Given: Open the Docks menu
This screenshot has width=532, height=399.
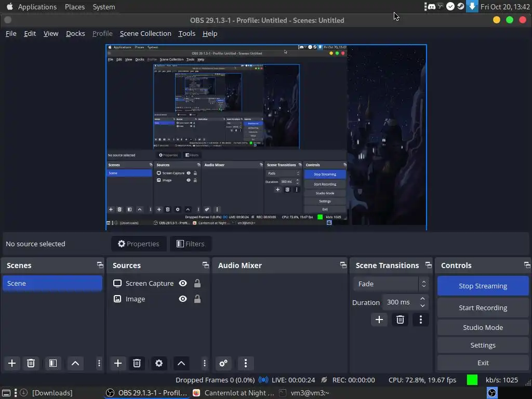Looking at the screenshot, I should pyautogui.click(x=75, y=34).
